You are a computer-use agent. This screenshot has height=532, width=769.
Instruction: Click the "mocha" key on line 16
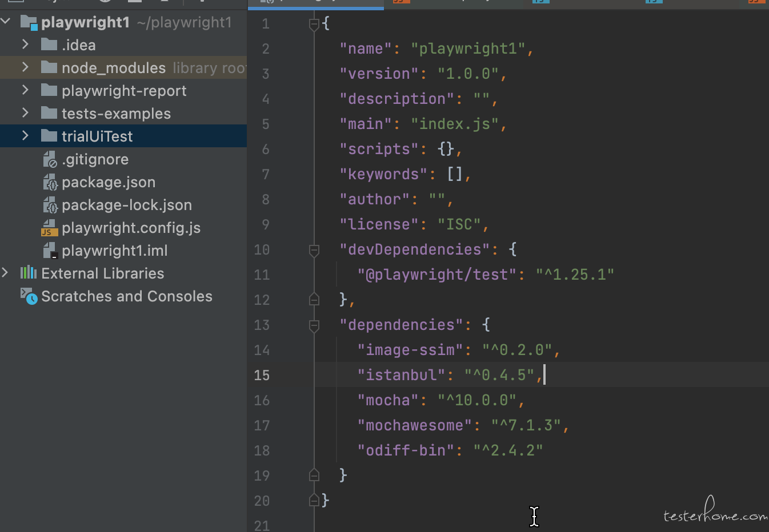coord(388,400)
